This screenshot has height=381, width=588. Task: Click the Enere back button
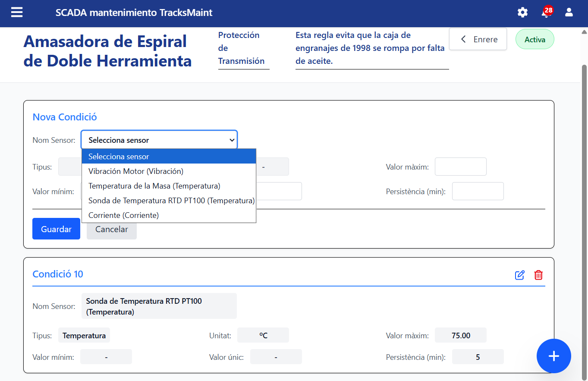click(x=478, y=39)
